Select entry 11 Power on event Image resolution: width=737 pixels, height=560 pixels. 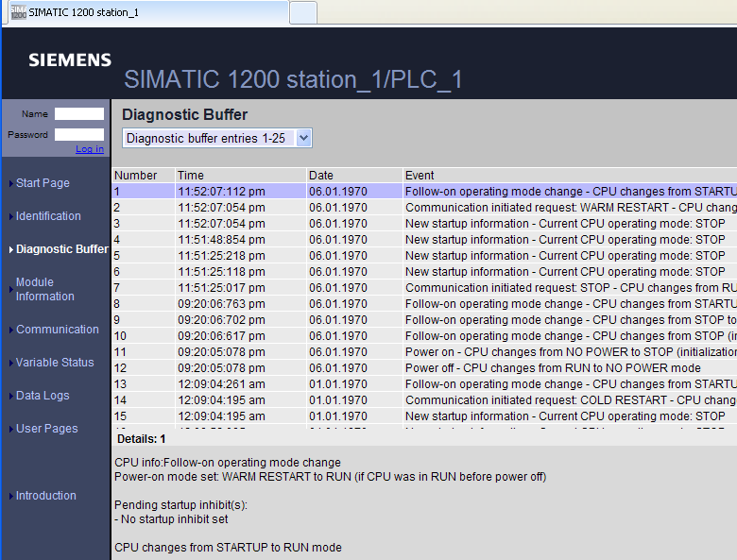pyautogui.click(x=425, y=352)
